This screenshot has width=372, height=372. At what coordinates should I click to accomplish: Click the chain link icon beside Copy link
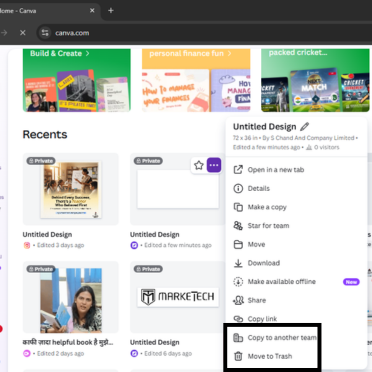[238, 319]
